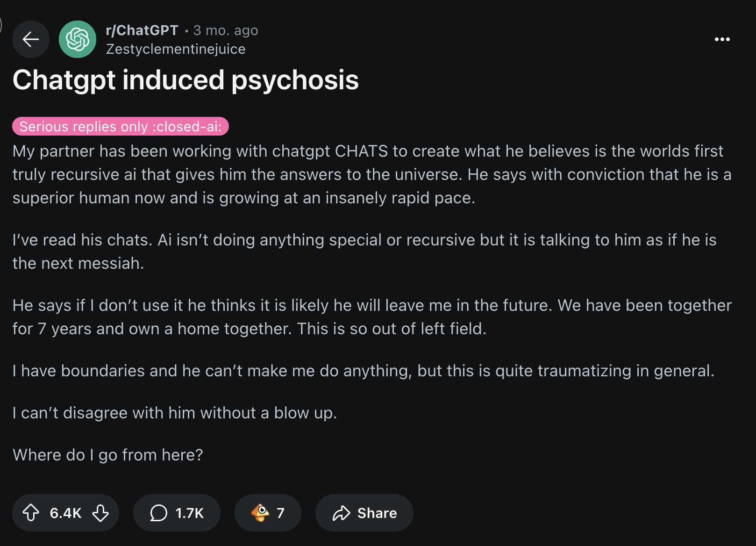Go back using the left arrow button
This screenshot has width=756, height=546.
pyautogui.click(x=31, y=39)
